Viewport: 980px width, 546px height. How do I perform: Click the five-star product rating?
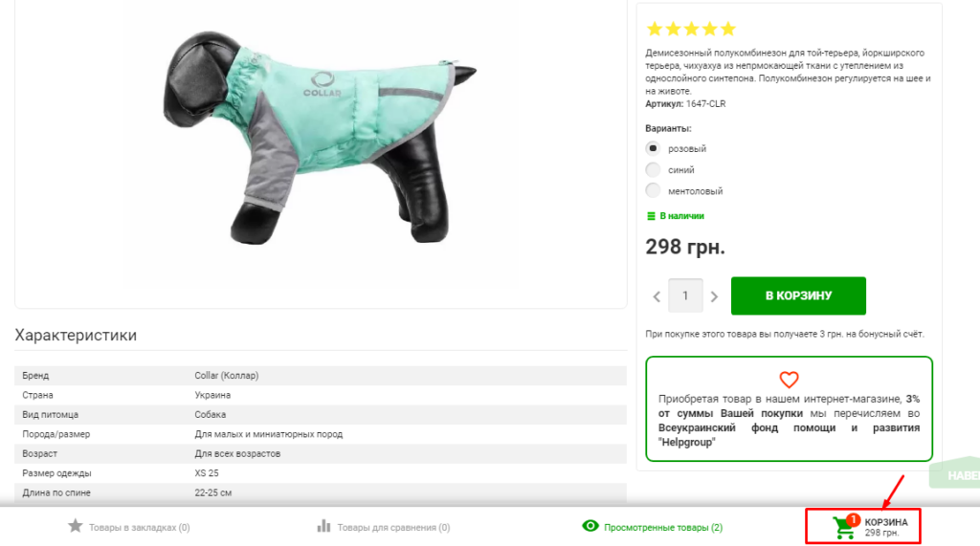[x=691, y=29]
